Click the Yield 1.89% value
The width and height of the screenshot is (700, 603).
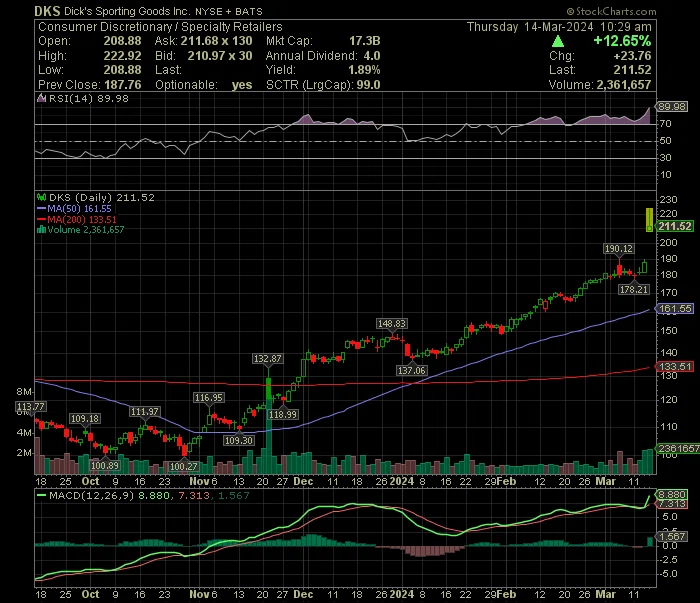(364, 70)
